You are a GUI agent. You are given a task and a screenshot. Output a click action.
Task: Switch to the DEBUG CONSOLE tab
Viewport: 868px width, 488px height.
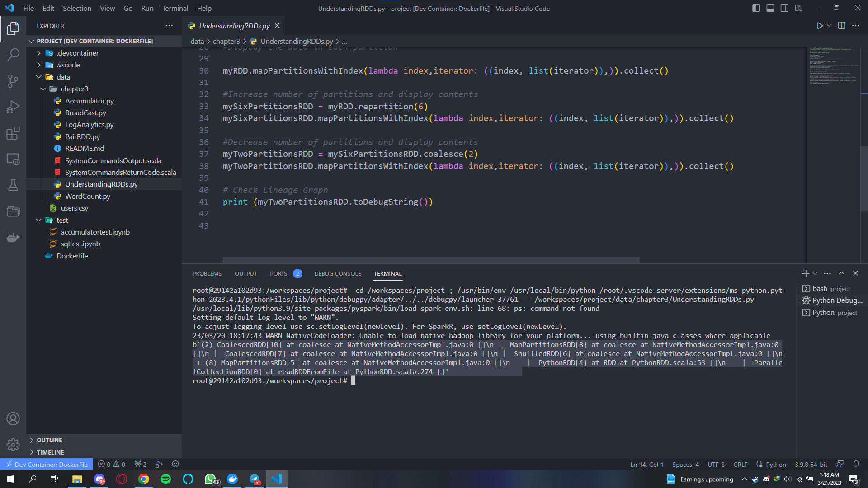(x=337, y=273)
